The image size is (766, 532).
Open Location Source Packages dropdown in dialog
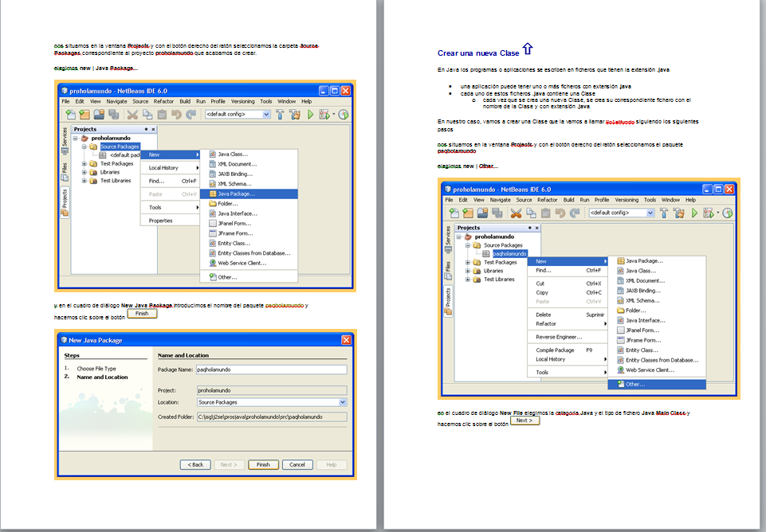[x=343, y=402]
